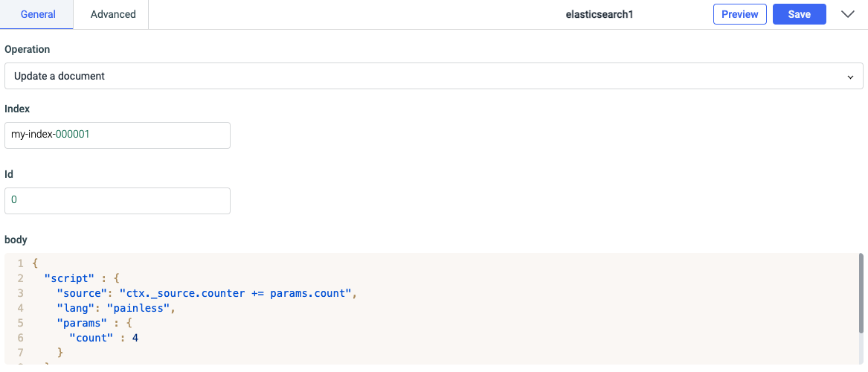Screen dimensions: 868x372
Task: Open the Operation dropdown arrow
Action: click(x=850, y=77)
